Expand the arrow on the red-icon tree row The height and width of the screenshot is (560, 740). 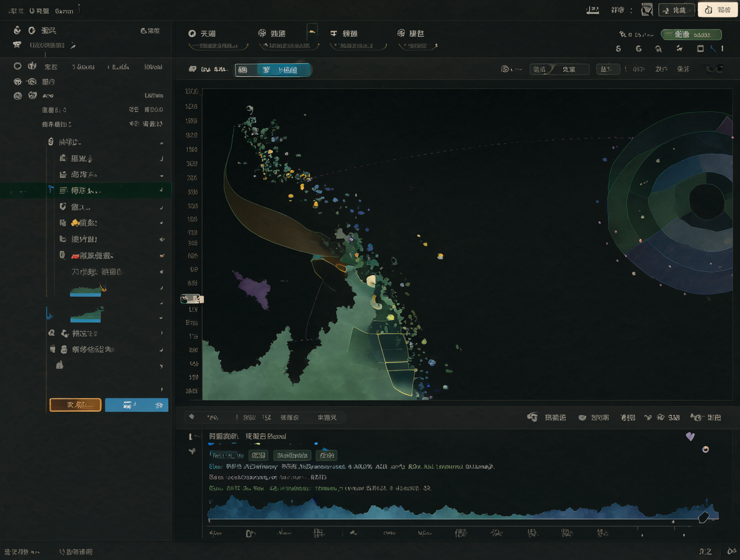[161, 256]
